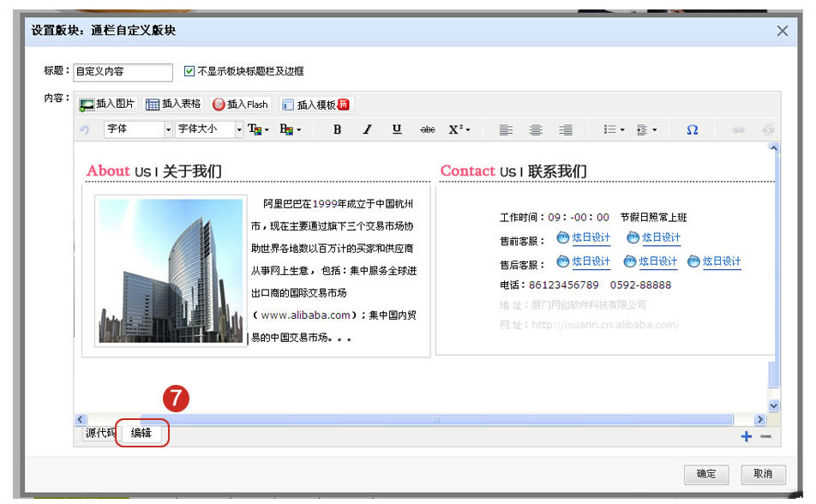Screen dimensions: 816x504
Task: Click the 确定 confirm button
Action: tap(706, 474)
